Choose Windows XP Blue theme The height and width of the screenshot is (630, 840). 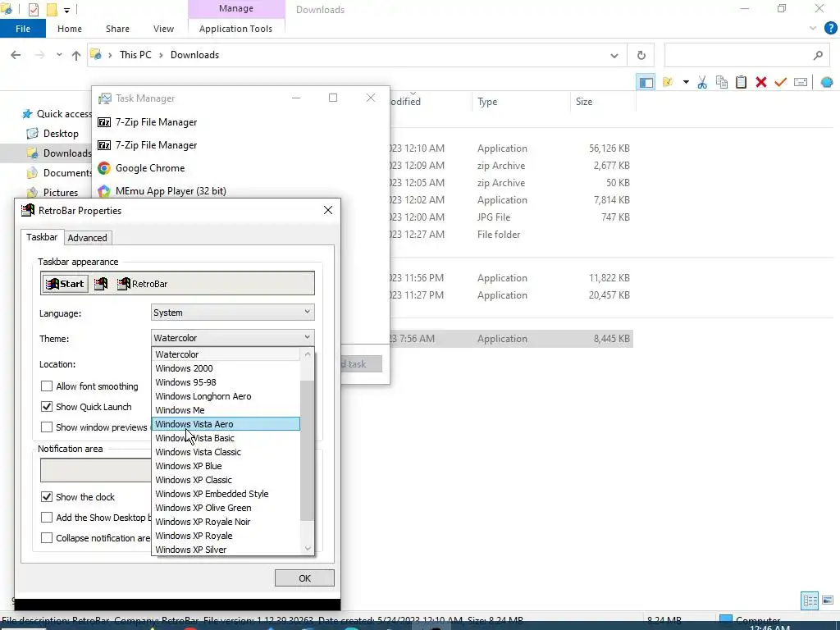226,466
